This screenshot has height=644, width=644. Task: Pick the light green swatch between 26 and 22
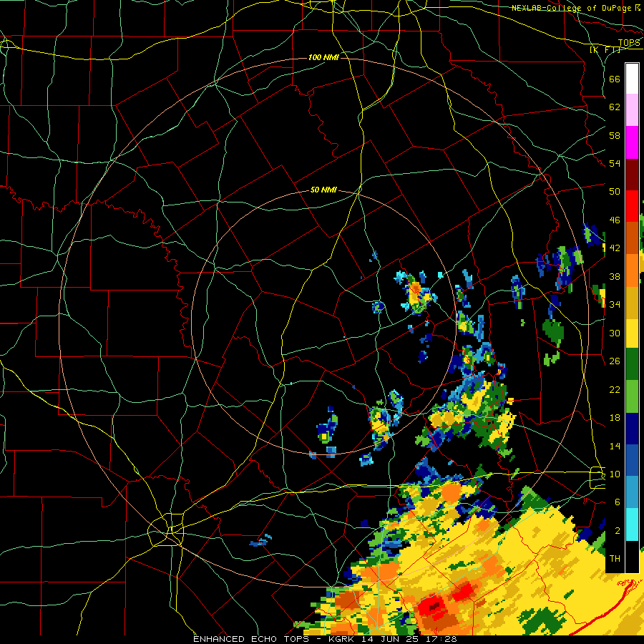pos(632,396)
